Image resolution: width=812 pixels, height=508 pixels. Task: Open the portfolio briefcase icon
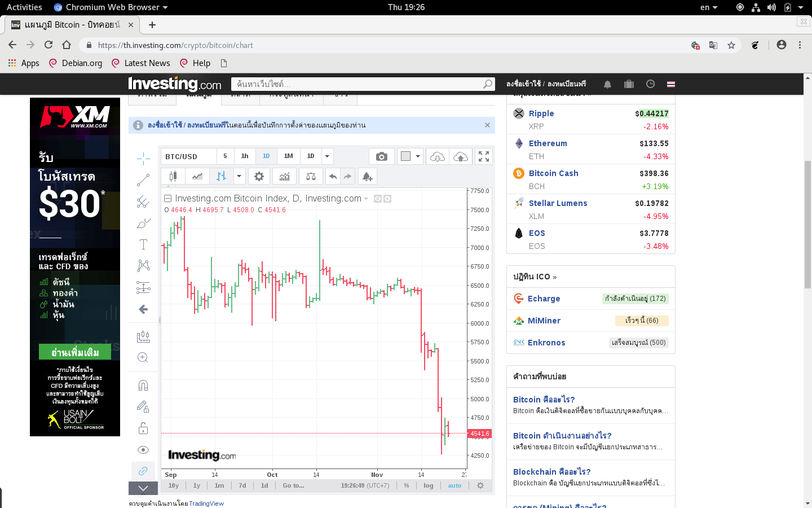629,84
